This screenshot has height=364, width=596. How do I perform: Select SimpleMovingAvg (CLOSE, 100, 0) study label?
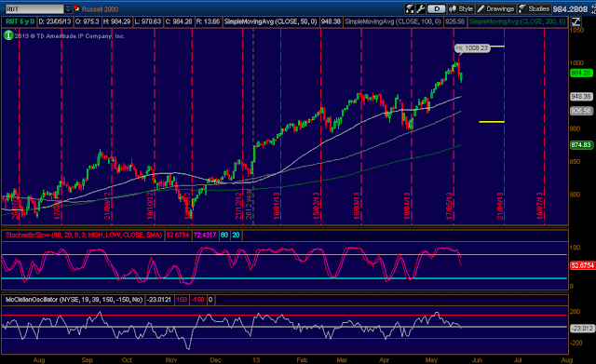pos(393,21)
